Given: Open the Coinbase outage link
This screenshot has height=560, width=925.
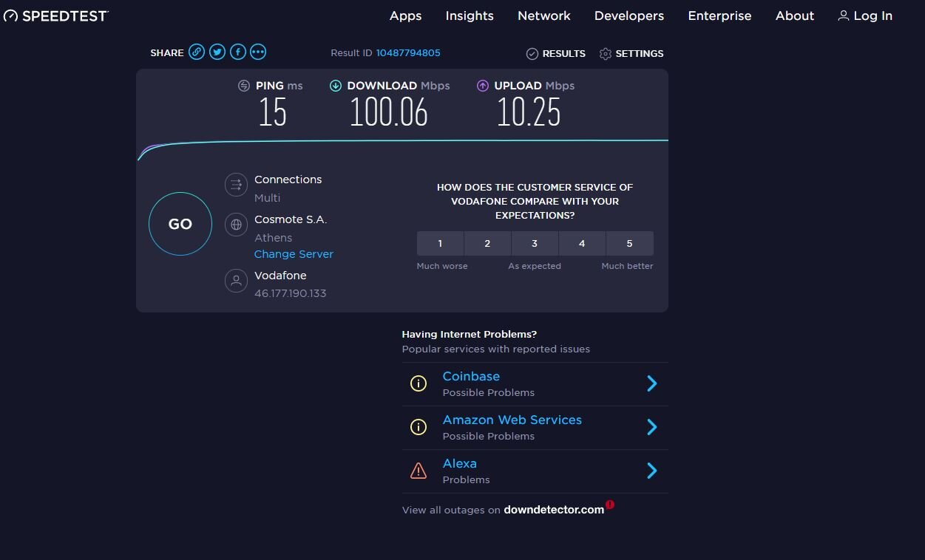Looking at the screenshot, I should coord(471,376).
